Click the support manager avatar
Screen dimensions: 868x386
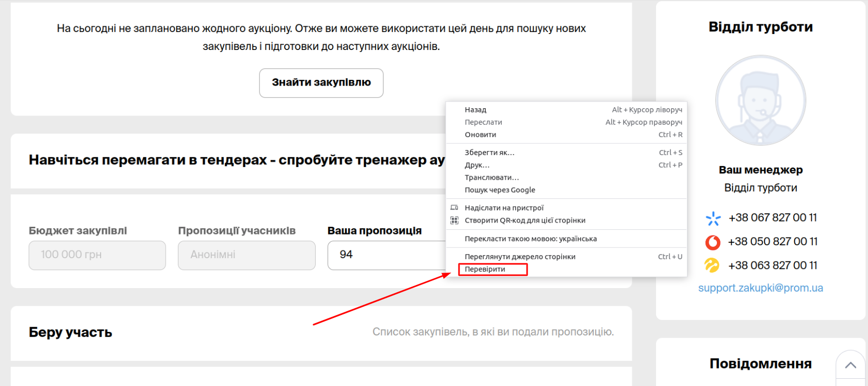pos(760,100)
